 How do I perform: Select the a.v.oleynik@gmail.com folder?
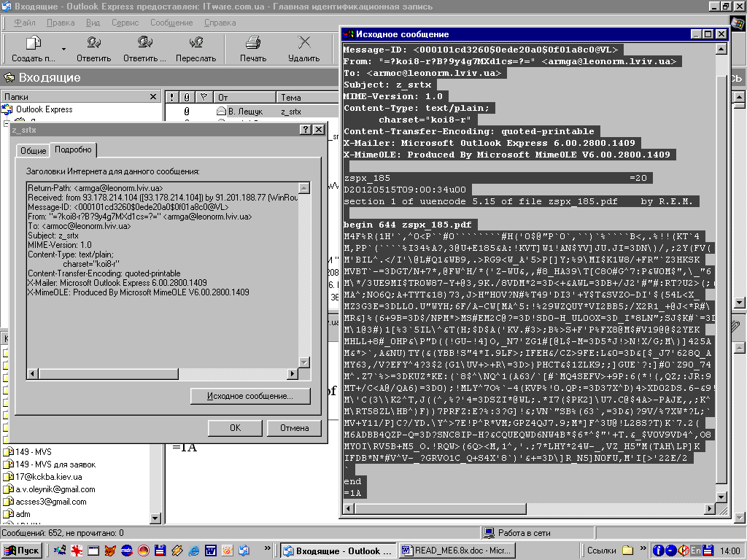click(x=55, y=489)
